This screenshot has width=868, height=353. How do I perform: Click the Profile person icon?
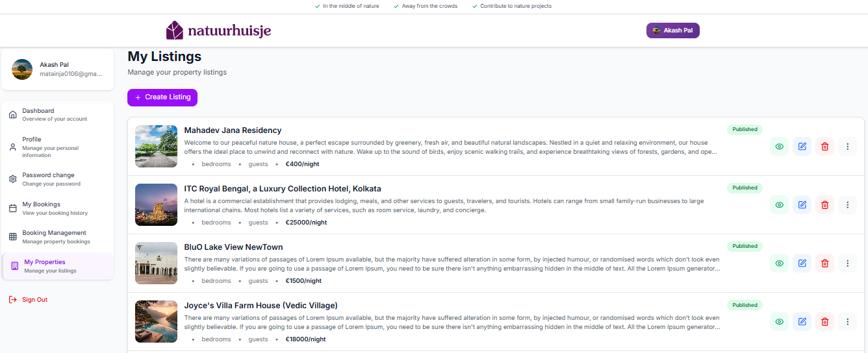13,147
